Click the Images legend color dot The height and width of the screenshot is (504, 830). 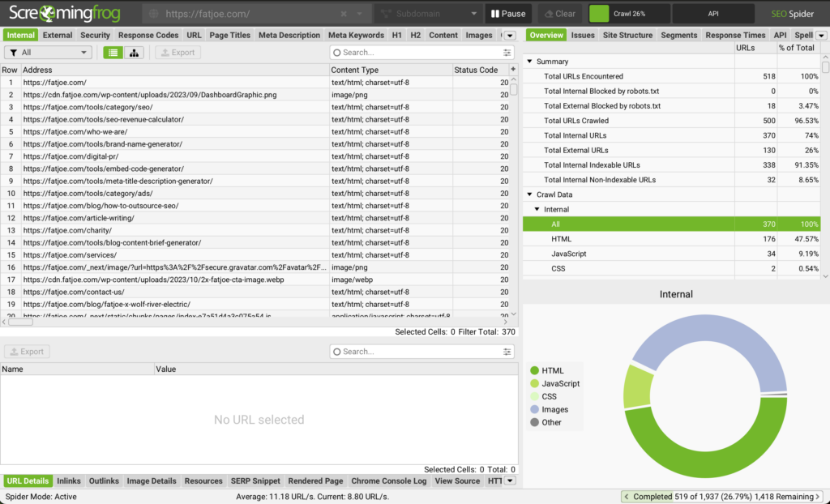[x=535, y=409]
